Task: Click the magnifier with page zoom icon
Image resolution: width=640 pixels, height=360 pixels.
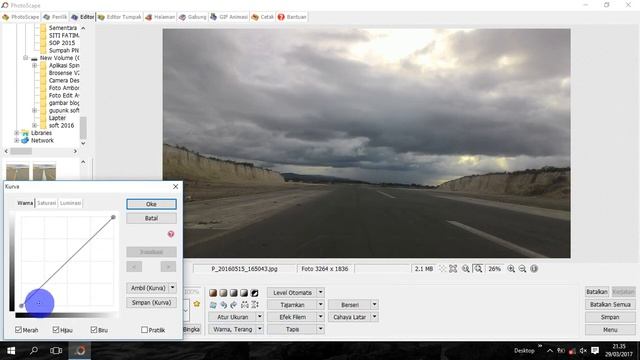Action: point(465,269)
